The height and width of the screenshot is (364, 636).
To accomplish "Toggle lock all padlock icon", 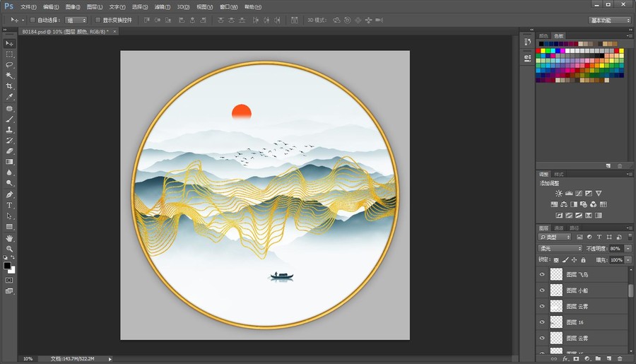I will [583, 259].
